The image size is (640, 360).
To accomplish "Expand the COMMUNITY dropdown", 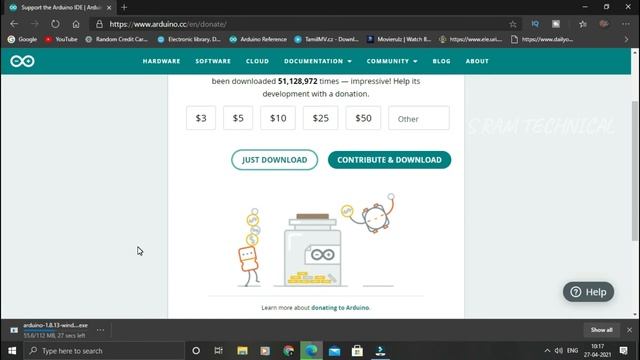I will (392, 61).
